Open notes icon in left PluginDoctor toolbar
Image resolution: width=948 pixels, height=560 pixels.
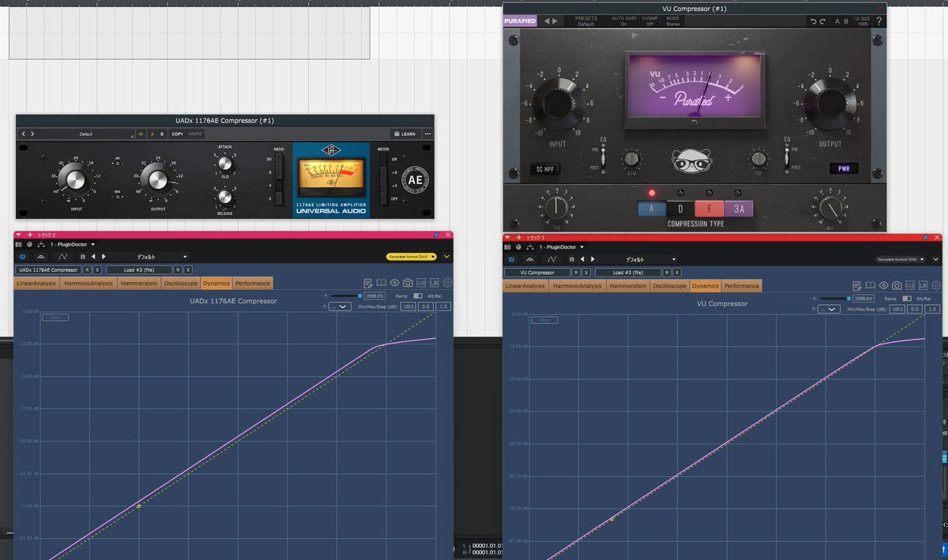[x=368, y=283]
